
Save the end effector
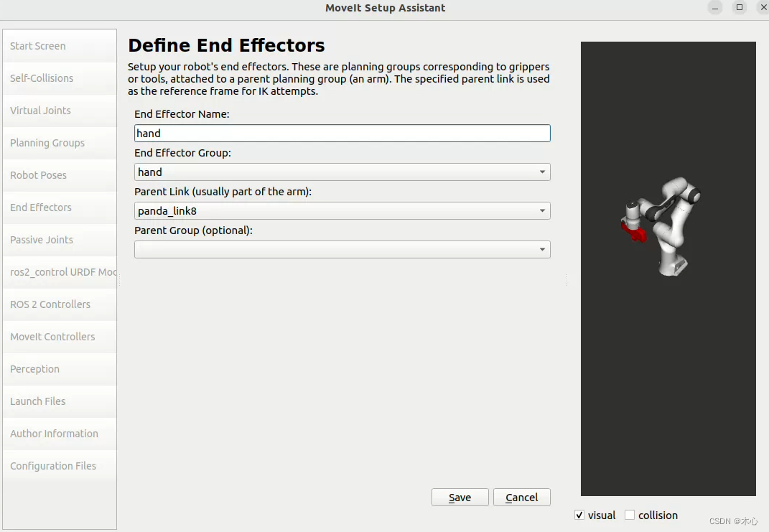tap(460, 498)
